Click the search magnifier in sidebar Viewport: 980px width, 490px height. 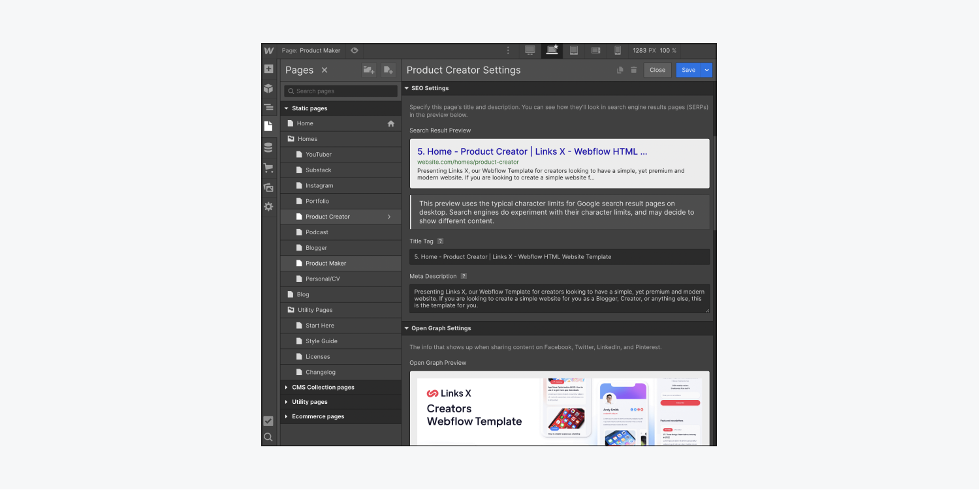pyautogui.click(x=268, y=437)
